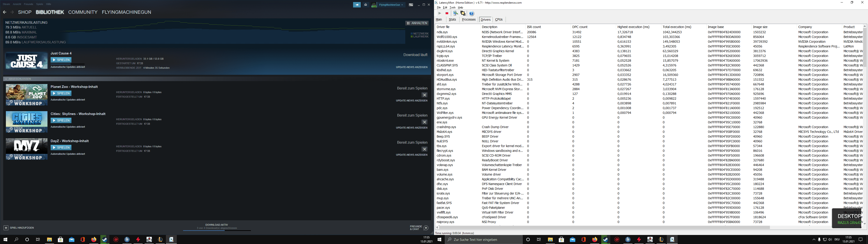Click Steam's forward navigation arrow
868x244 pixels.
coord(12,12)
